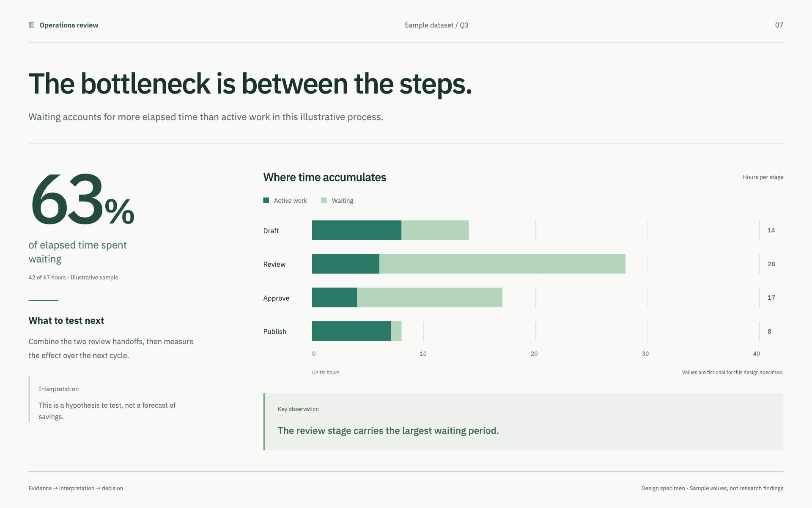Click the Review row label
The width and height of the screenshot is (812, 508).
[x=274, y=264]
